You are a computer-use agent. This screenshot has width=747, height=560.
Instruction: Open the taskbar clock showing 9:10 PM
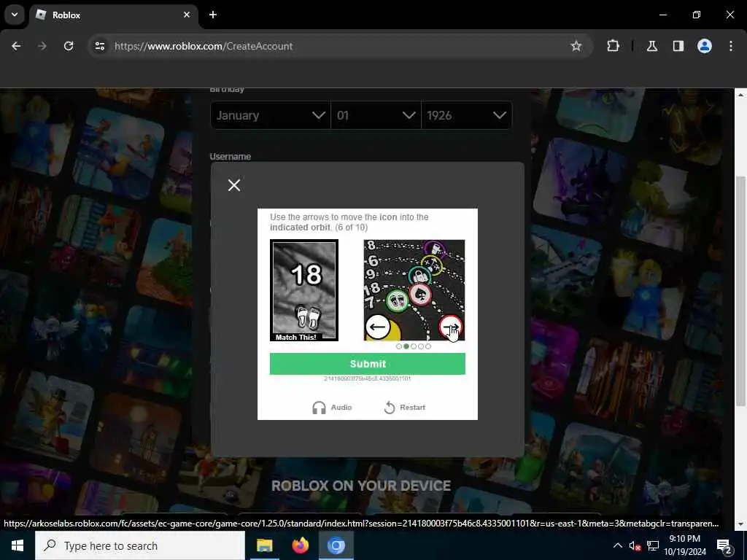pos(685,545)
